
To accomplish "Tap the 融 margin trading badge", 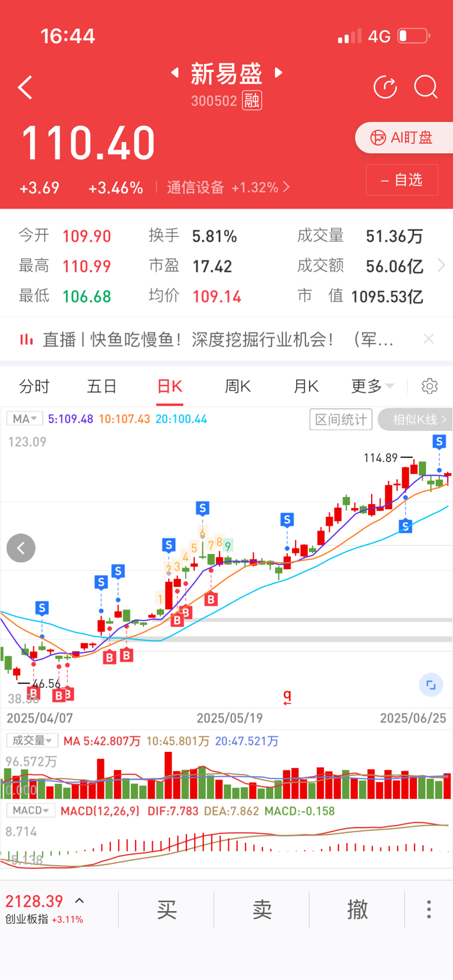I will [x=252, y=101].
